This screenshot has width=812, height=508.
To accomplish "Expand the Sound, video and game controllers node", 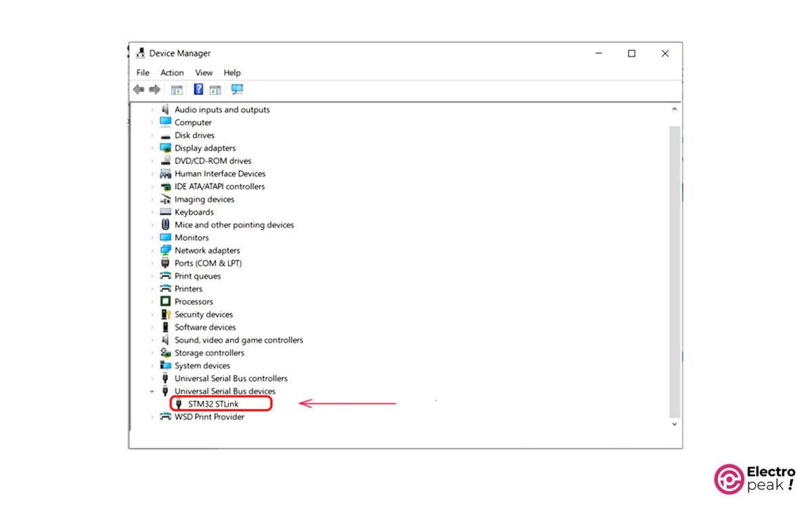I will point(152,340).
